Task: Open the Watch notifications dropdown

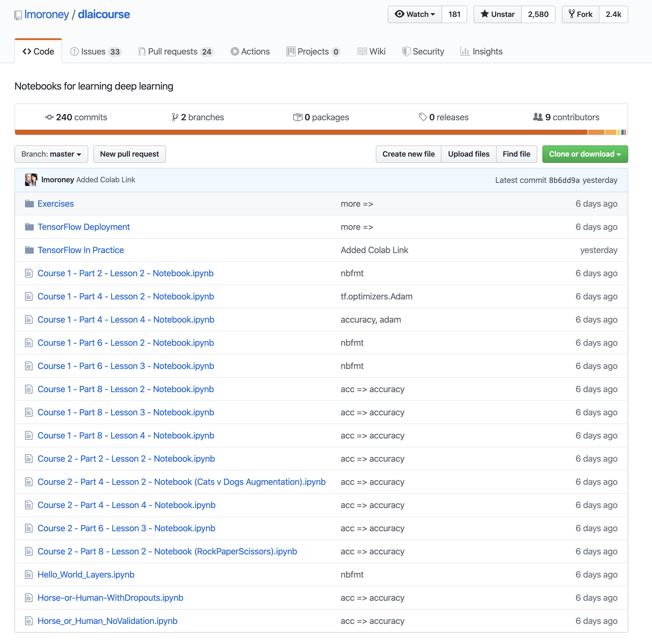Action: (x=415, y=14)
